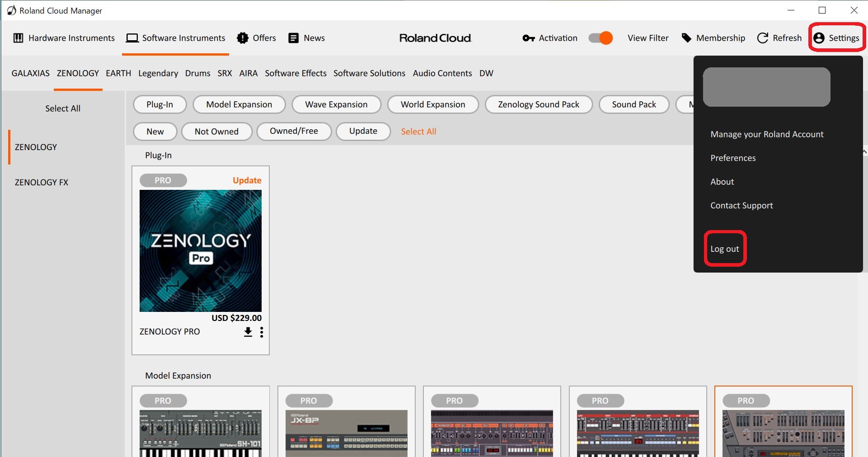Open the ZENOLOGY Pro artwork thumbnail
The image size is (868, 457).
click(200, 250)
